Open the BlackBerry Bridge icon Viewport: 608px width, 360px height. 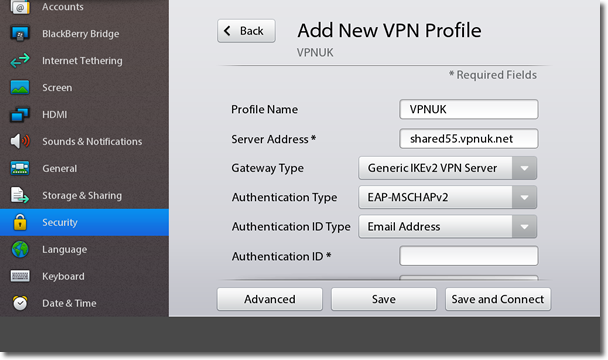[20, 34]
